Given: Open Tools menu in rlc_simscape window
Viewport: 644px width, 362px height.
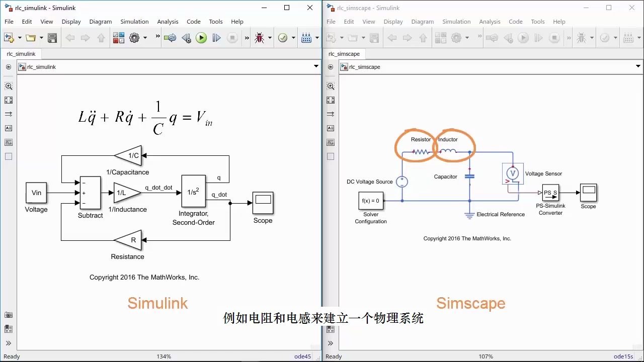Looking at the screenshot, I should (538, 22).
